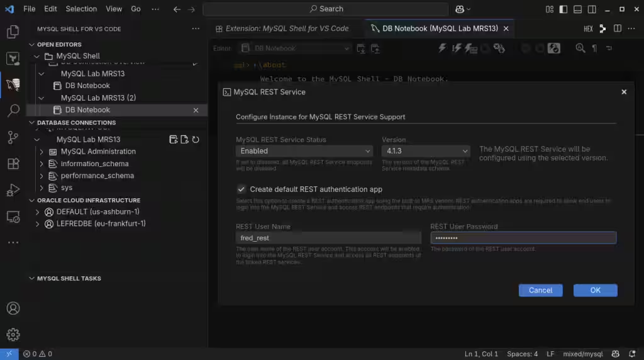
Task: Open the File menu
Action: click(x=29, y=9)
